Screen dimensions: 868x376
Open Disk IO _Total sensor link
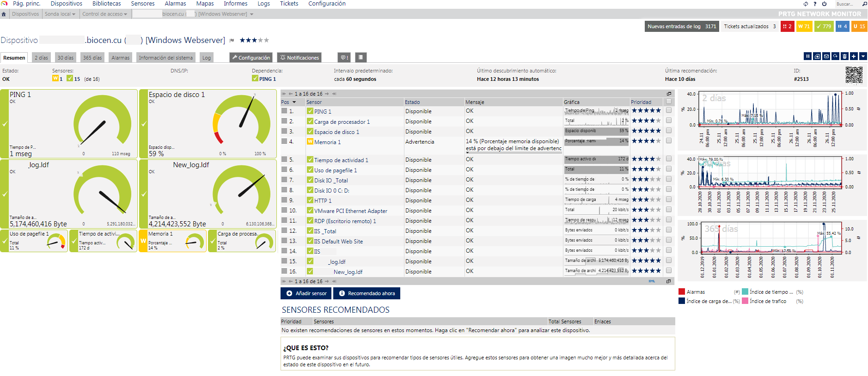coord(331,181)
